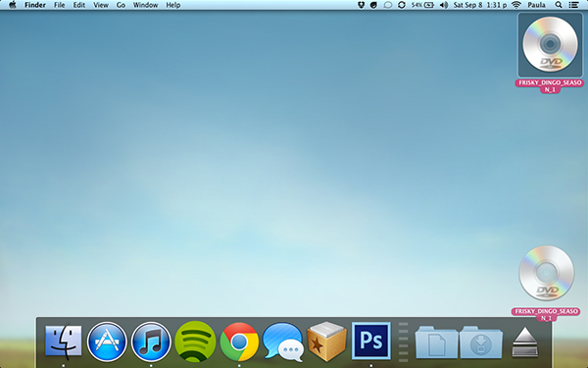Screen dimensions: 588x368
Task: Open the Messages app in the Dock
Action: point(283,342)
